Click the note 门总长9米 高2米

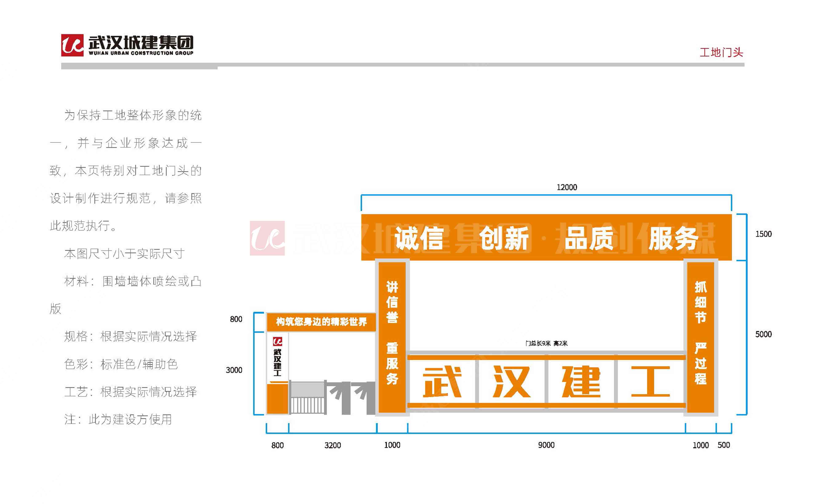[546, 343]
